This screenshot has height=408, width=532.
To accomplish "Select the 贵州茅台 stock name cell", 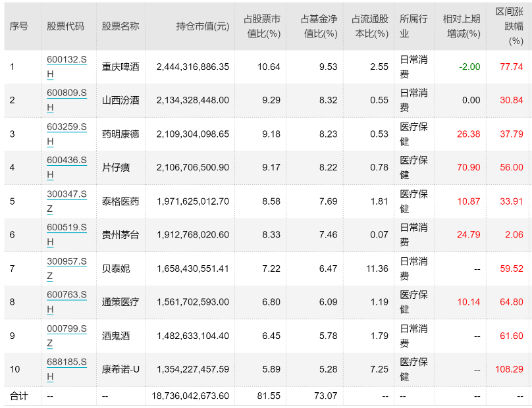I will tap(120, 234).
